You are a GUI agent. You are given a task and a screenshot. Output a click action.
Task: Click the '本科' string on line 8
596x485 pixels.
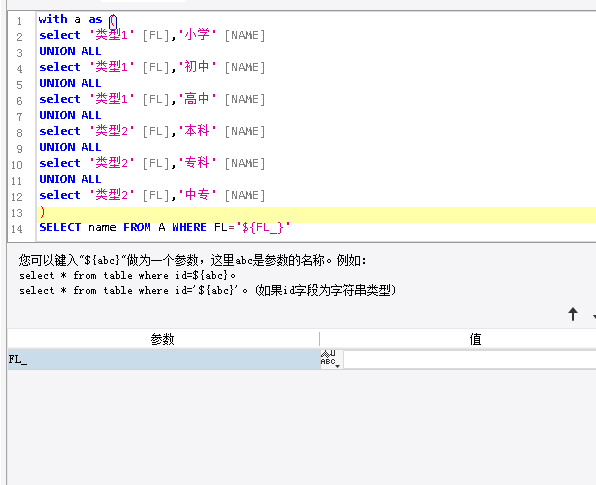click(x=197, y=131)
